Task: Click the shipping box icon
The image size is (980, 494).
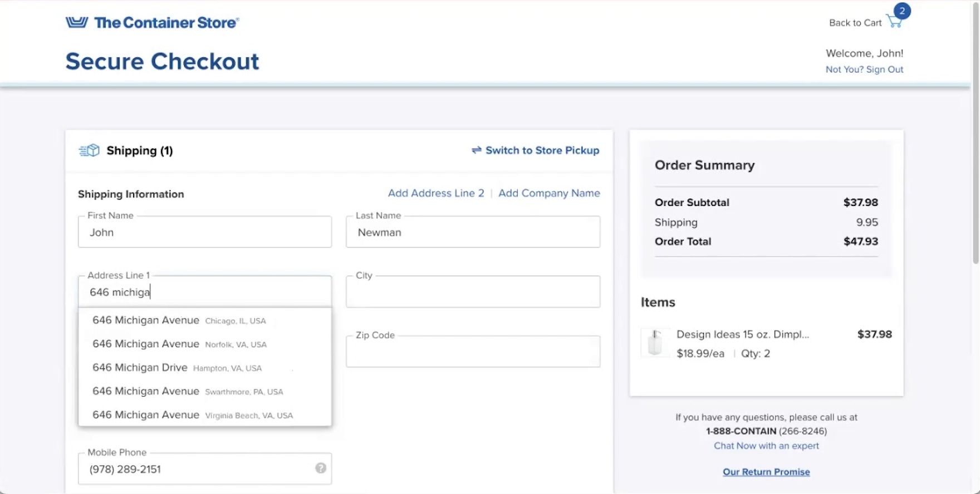Action: click(x=89, y=150)
